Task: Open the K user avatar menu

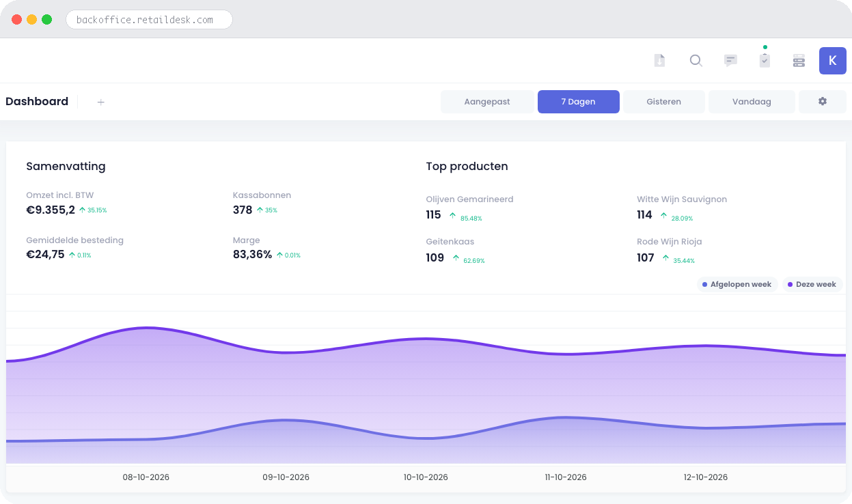Action: tap(832, 61)
